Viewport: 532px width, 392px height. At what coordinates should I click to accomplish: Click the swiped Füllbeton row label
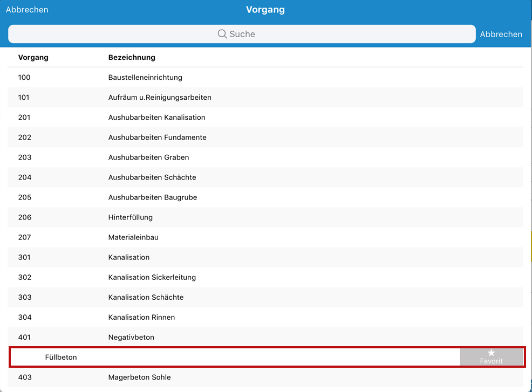coord(61,357)
